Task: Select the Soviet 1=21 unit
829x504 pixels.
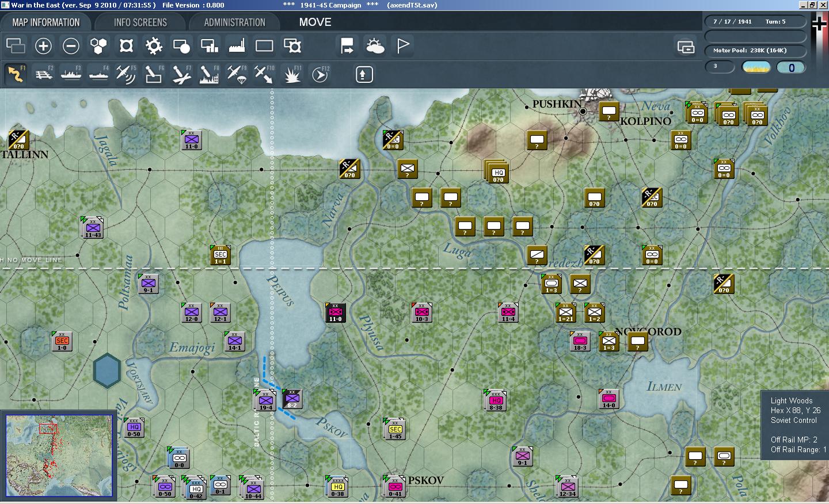Action: 566,312
